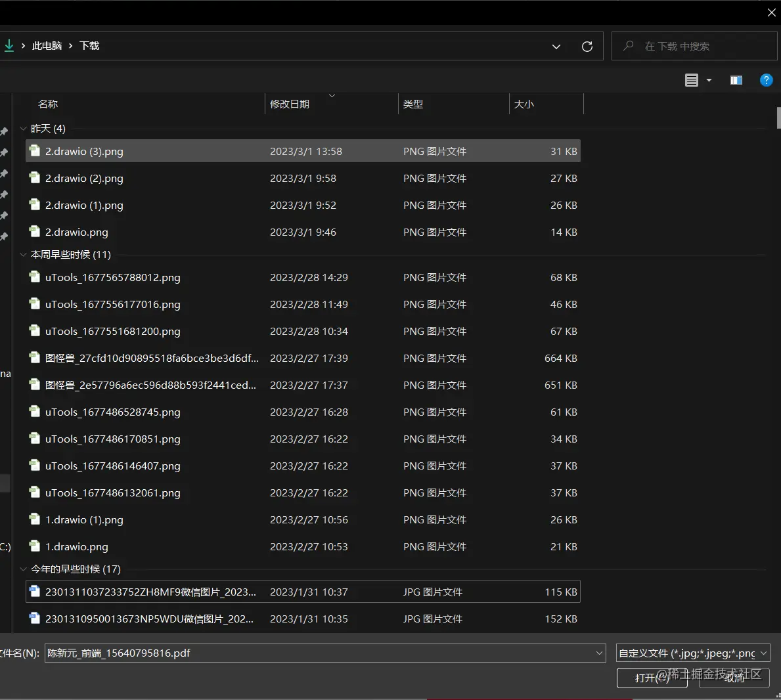This screenshot has width=781, height=700.
Task: Collapse the 昨天 (4) group
Action: (23, 129)
